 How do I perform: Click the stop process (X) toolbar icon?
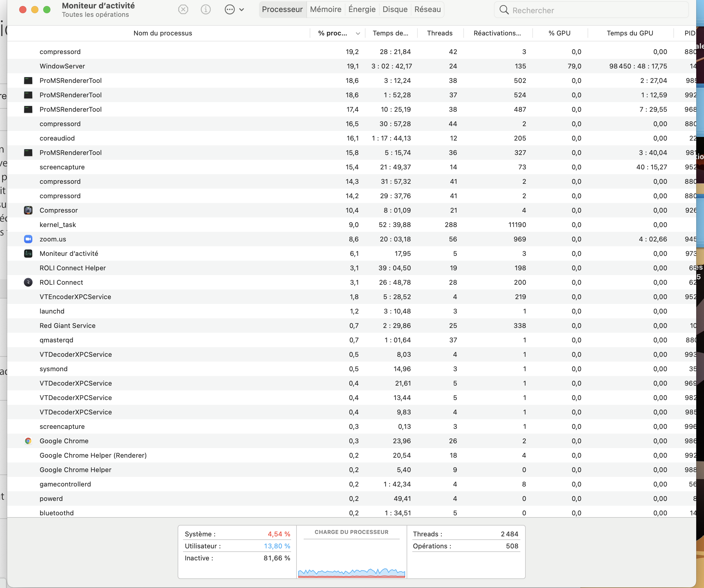pyautogui.click(x=183, y=9)
